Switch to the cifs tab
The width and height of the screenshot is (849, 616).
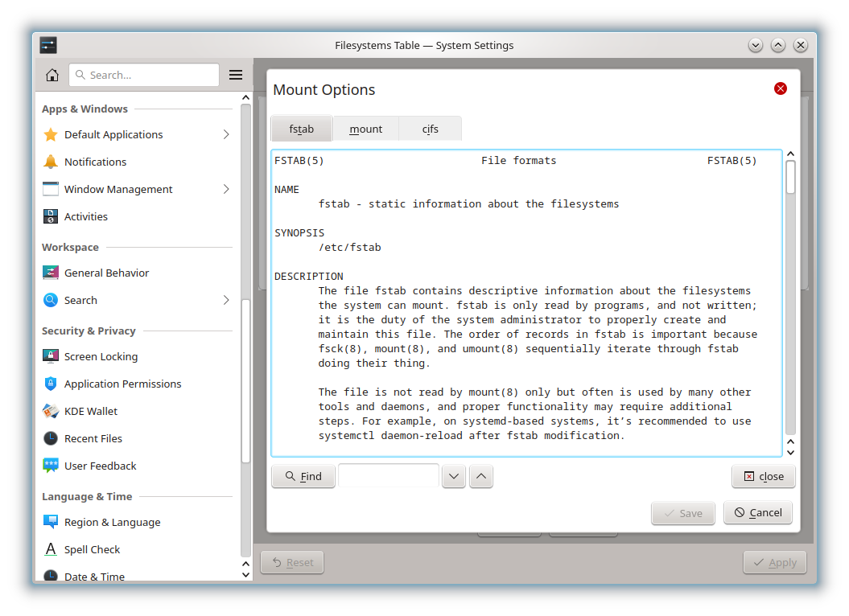[x=431, y=129]
